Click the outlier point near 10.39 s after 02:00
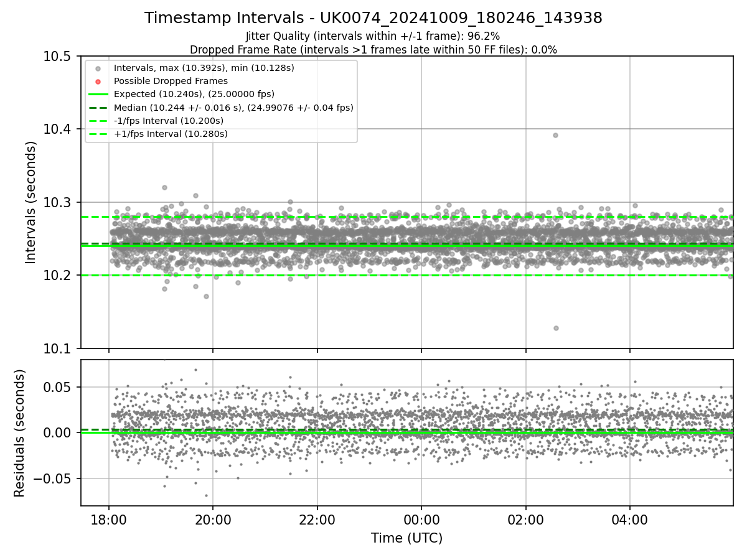Screen dimensions: 747x560 [555, 135]
